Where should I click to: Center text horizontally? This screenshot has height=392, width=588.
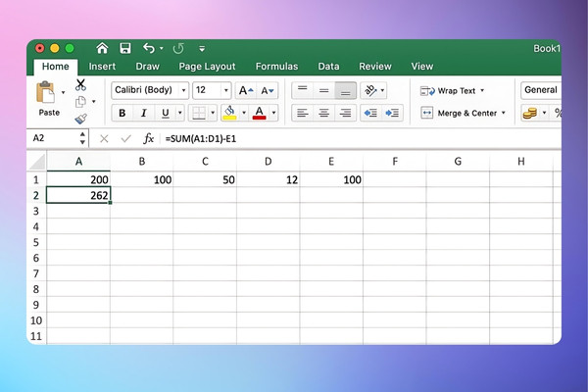324,113
